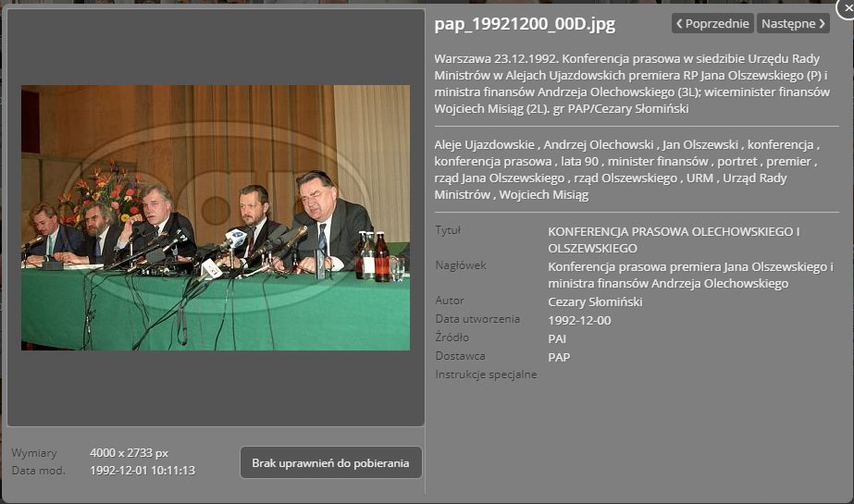Click the Nagłówek headline text value

690,276
